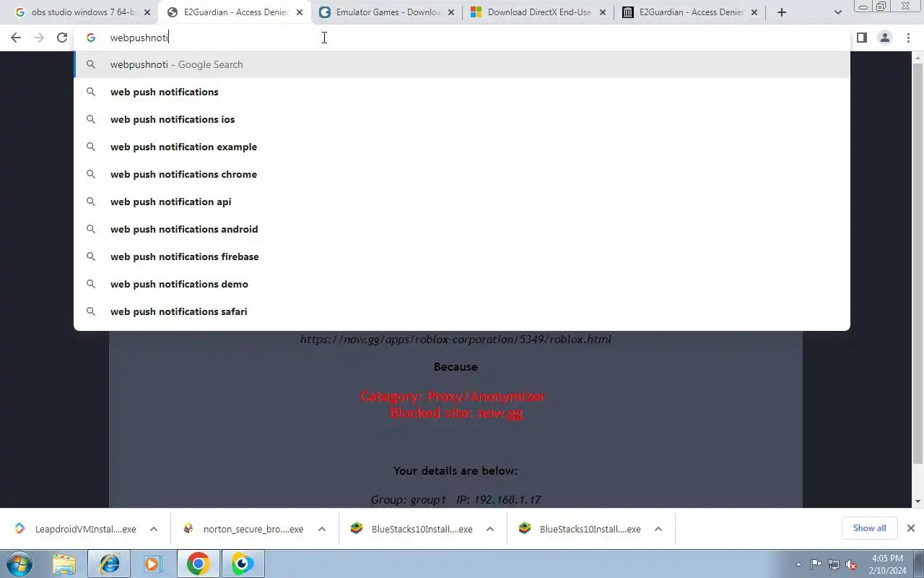This screenshot has width=924, height=578.
Task: Select the round eye-logo app on the taskbar
Action: pyautogui.click(x=243, y=564)
